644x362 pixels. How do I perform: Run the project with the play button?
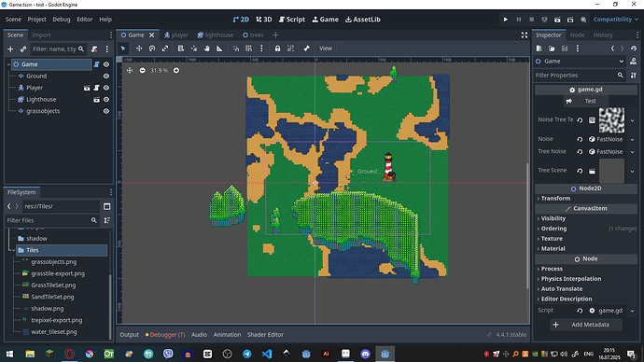click(x=506, y=20)
